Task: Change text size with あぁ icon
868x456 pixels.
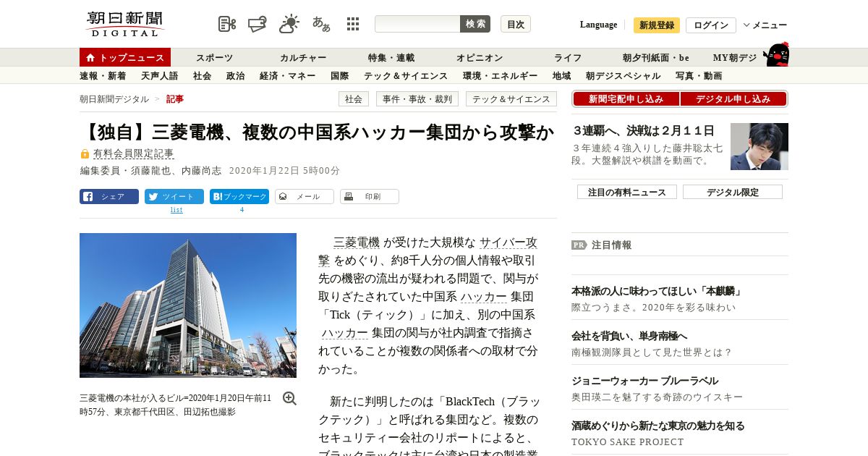Action: pyautogui.click(x=321, y=24)
